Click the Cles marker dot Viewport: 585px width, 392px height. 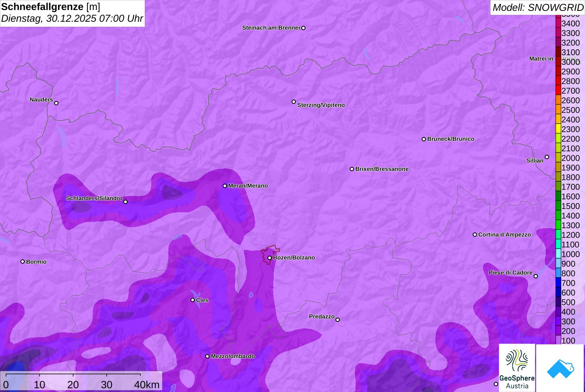[x=193, y=300]
